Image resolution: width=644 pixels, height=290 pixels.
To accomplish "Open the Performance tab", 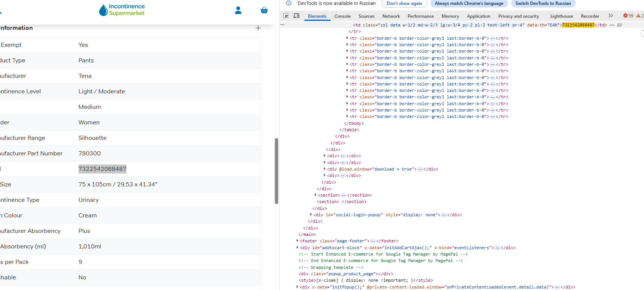I will 421,16.
